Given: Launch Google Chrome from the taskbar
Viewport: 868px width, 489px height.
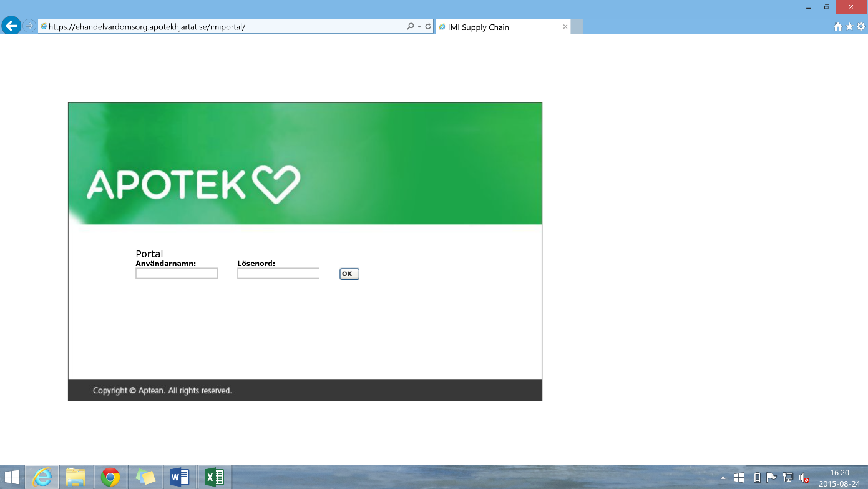Looking at the screenshot, I should point(110,478).
